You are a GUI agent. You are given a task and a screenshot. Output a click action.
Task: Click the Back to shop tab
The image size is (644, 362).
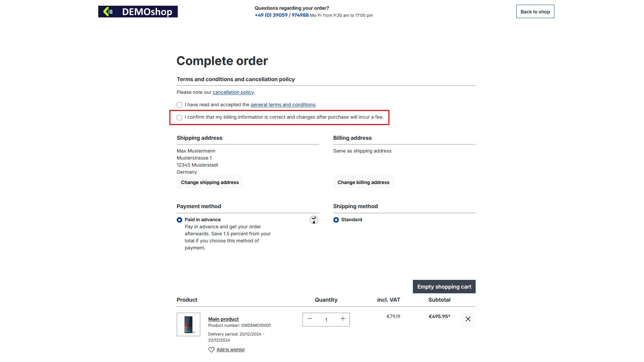point(535,11)
